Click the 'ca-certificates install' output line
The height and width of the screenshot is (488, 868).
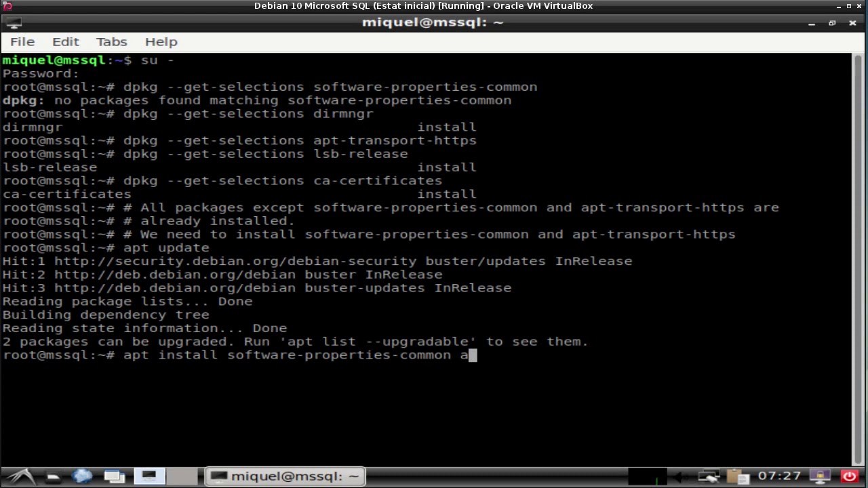pos(239,194)
